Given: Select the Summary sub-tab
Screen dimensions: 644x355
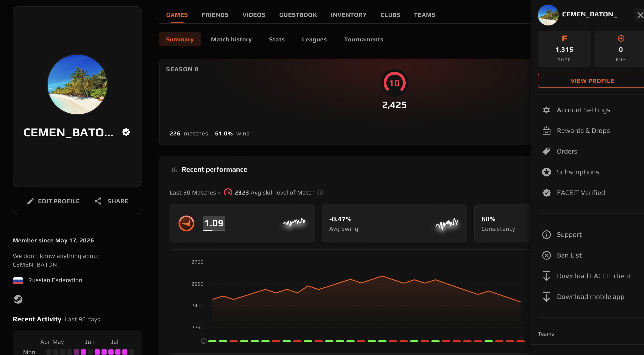Looking at the screenshot, I should tap(180, 39).
